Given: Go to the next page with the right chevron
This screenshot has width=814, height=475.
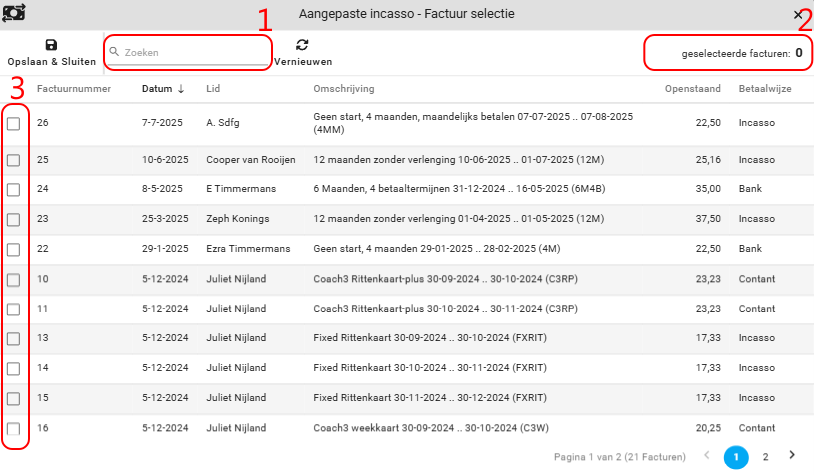Looking at the screenshot, I should point(792,455).
